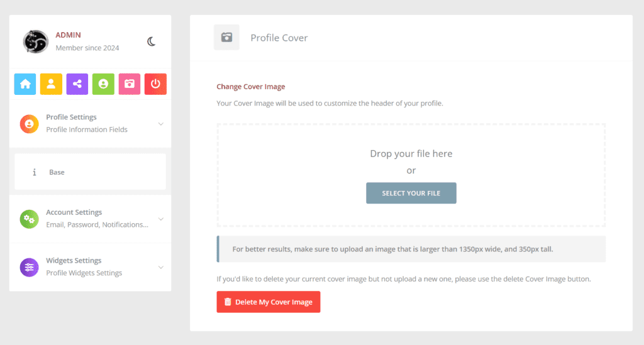Click the green Account Settings gears icon

(29, 219)
